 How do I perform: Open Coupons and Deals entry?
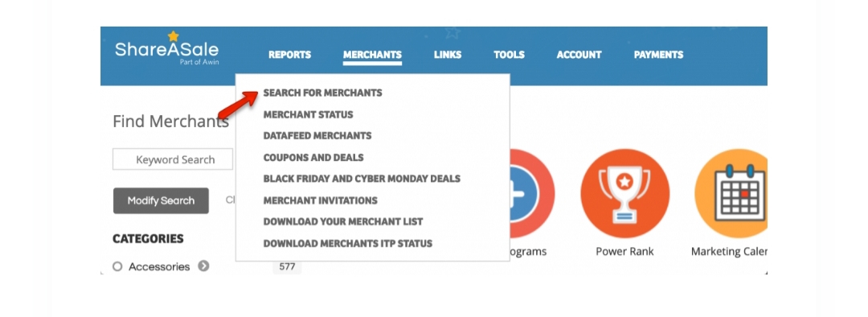[x=313, y=158]
